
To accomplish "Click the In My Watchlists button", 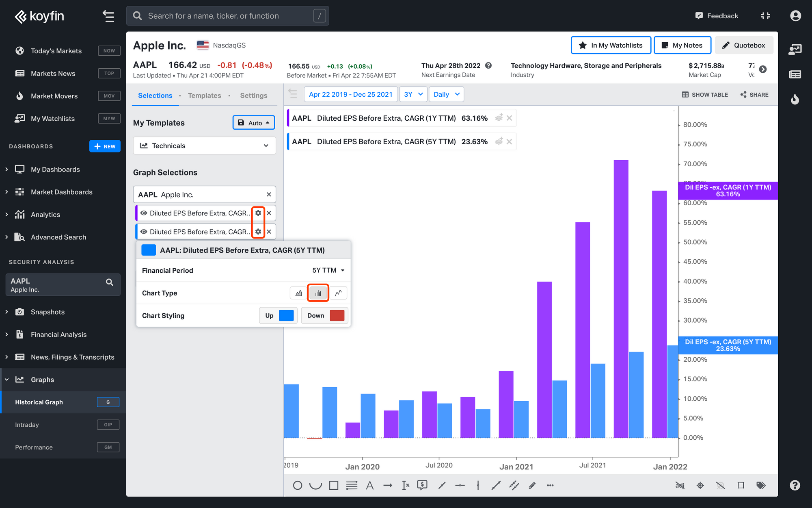I will (x=611, y=45).
